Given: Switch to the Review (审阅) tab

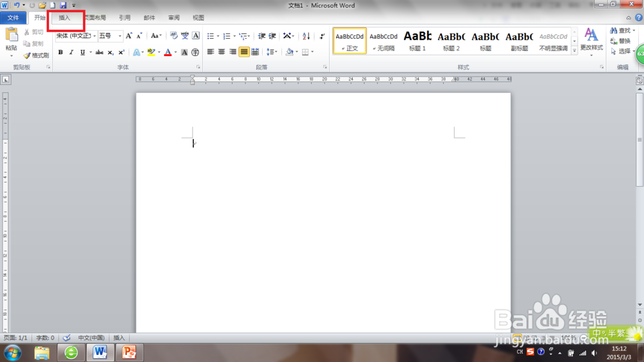Looking at the screenshot, I should tap(174, 17).
